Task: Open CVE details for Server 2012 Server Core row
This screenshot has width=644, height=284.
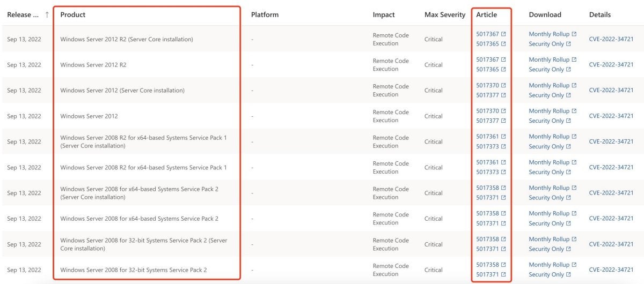Action: click(x=611, y=91)
